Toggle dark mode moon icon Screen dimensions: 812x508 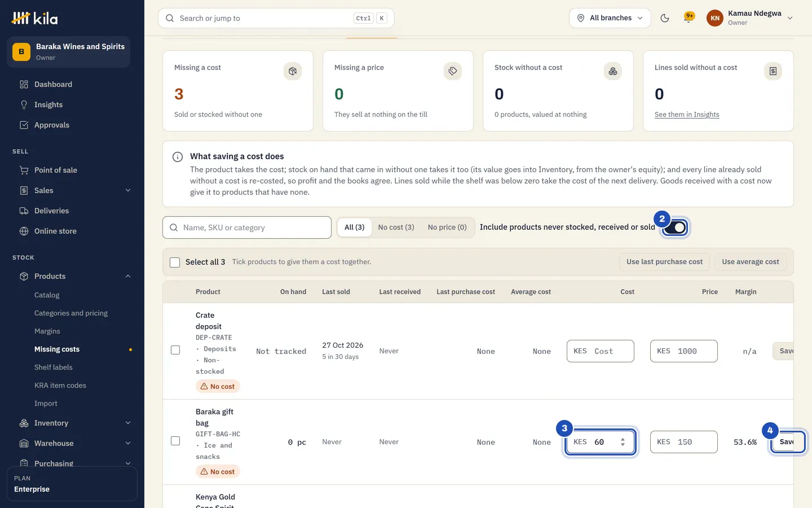[665, 18]
